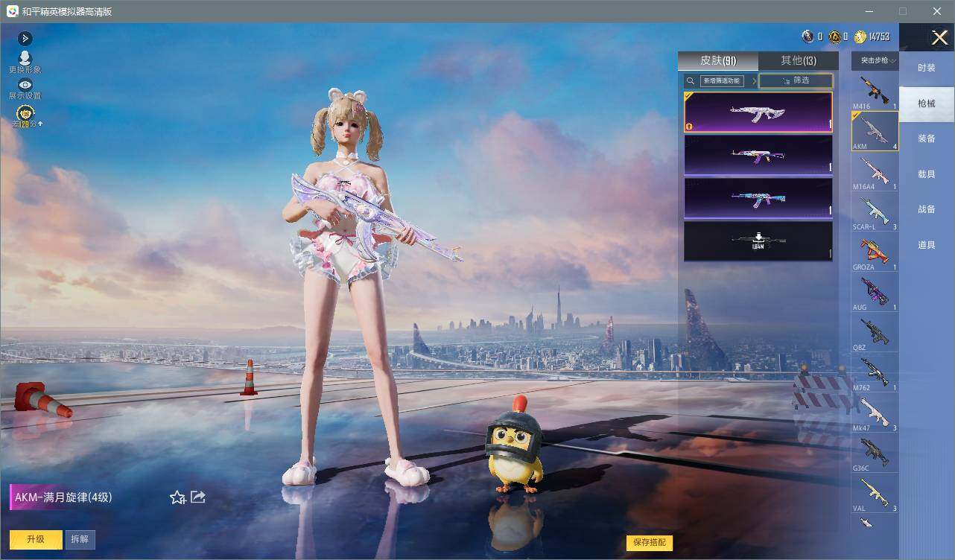The image size is (955, 560).
Task: Minimize the 和平精英模拟器 window
Action: pos(869,11)
